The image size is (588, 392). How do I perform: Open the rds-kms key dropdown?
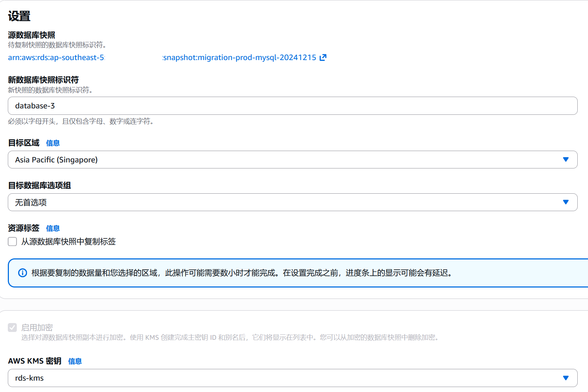[284, 378]
